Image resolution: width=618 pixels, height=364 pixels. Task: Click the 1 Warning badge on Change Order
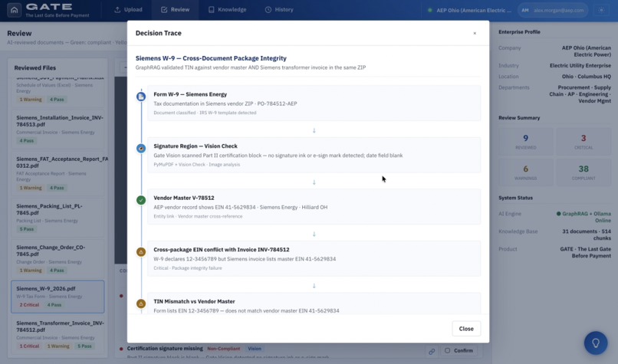point(31,271)
